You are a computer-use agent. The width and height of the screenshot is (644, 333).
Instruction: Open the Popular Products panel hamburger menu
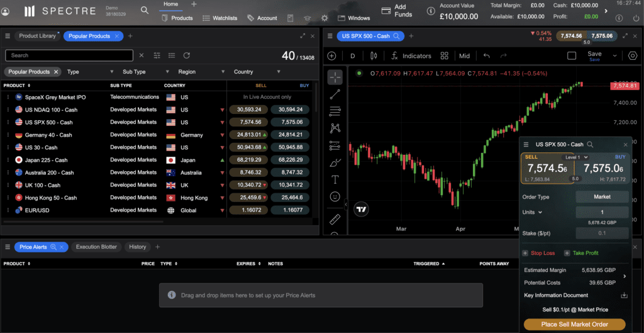coord(8,36)
